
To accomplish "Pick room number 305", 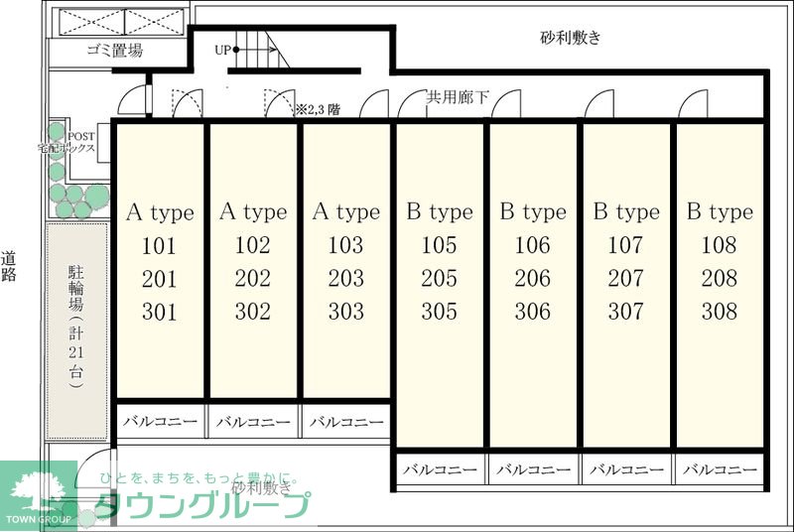I will (x=439, y=312).
